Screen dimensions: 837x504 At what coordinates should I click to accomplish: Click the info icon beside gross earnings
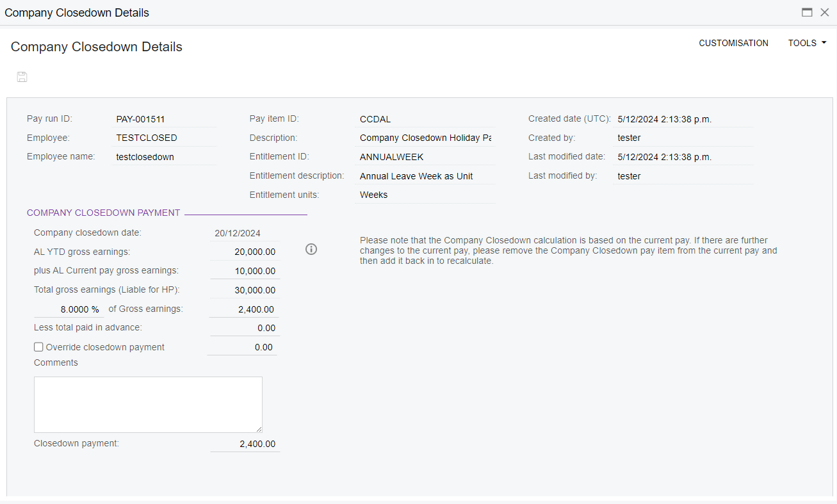tap(311, 249)
